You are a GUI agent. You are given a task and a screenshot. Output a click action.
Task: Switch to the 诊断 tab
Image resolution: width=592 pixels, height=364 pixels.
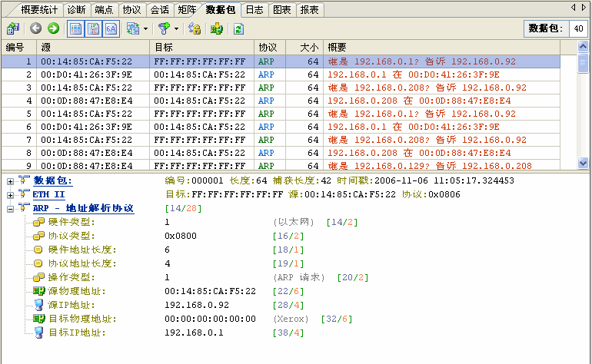(76, 10)
